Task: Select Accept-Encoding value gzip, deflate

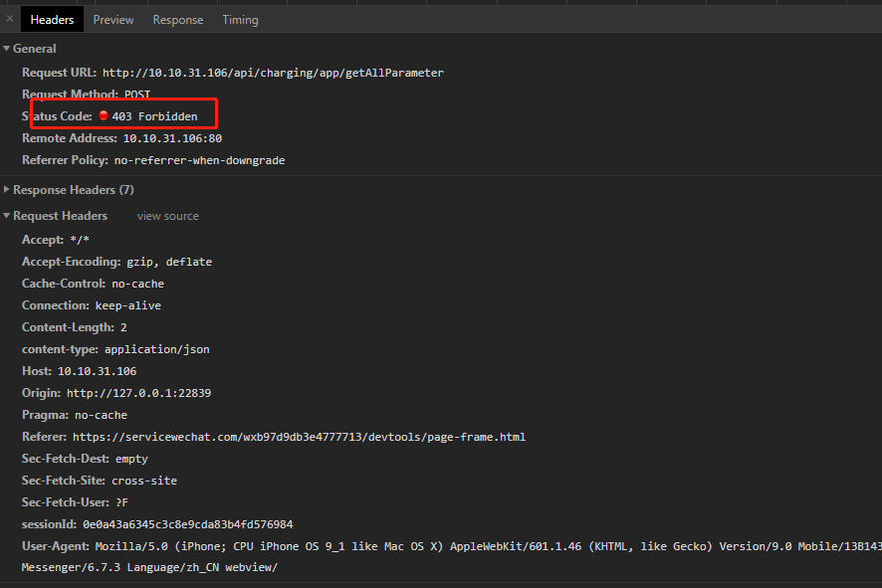Action: (169, 262)
